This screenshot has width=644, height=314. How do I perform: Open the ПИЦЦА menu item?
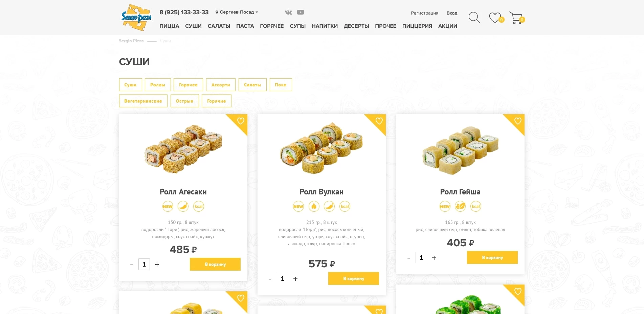pyautogui.click(x=169, y=26)
